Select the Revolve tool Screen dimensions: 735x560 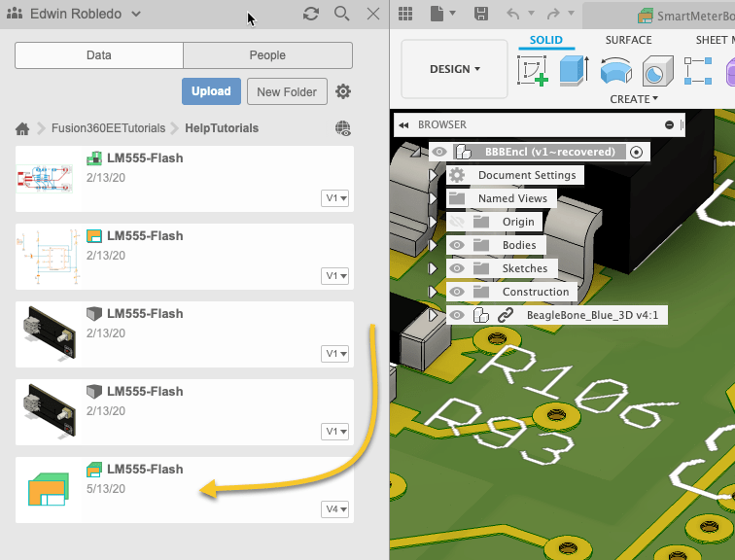pyautogui.click(x=616, y=71)
